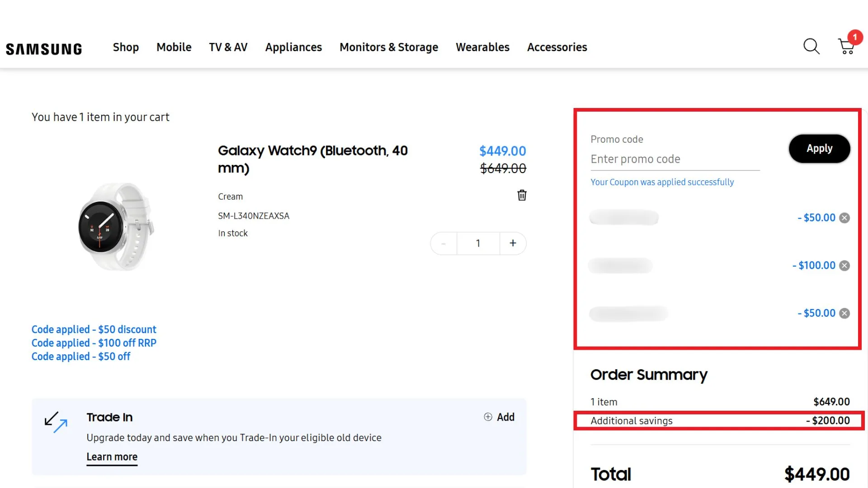Open the search magnifier icon
This screenshot has width=868, height=488.
click(x=811, y=47)
